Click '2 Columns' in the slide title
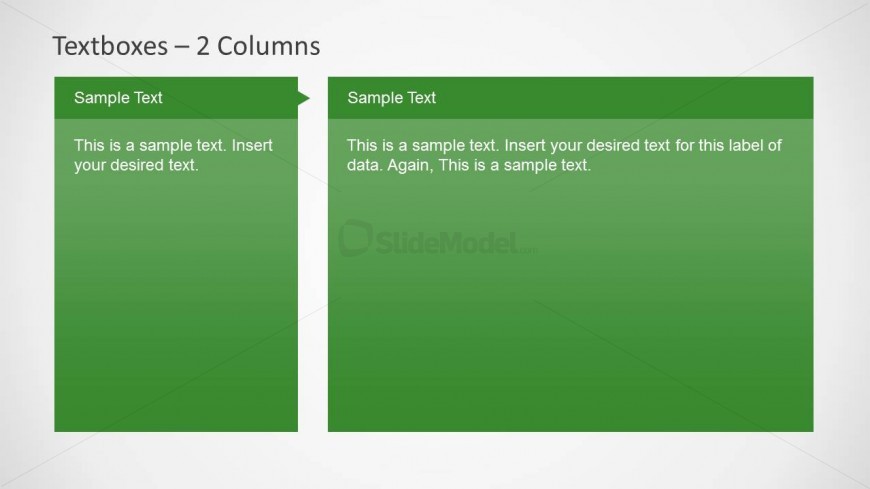 [x=258, y=46]
